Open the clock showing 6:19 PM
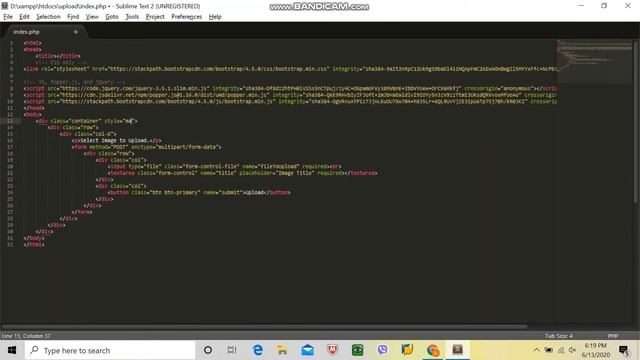Screen dimensions: 640x360 coord(596,350)
